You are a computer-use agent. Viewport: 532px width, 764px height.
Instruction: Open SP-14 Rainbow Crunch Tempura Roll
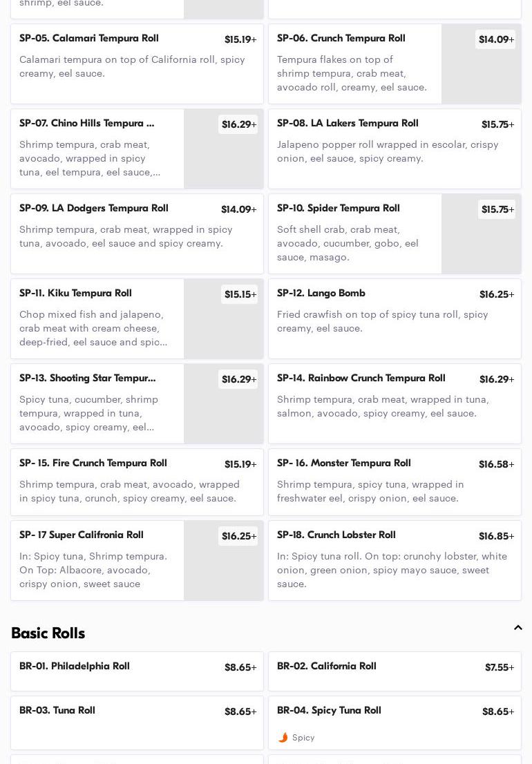pyautogui.click(x=395, y=403)
